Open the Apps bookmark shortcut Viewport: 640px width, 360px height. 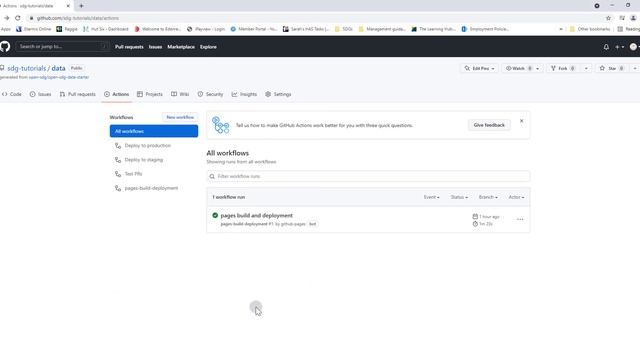[6, 29]
